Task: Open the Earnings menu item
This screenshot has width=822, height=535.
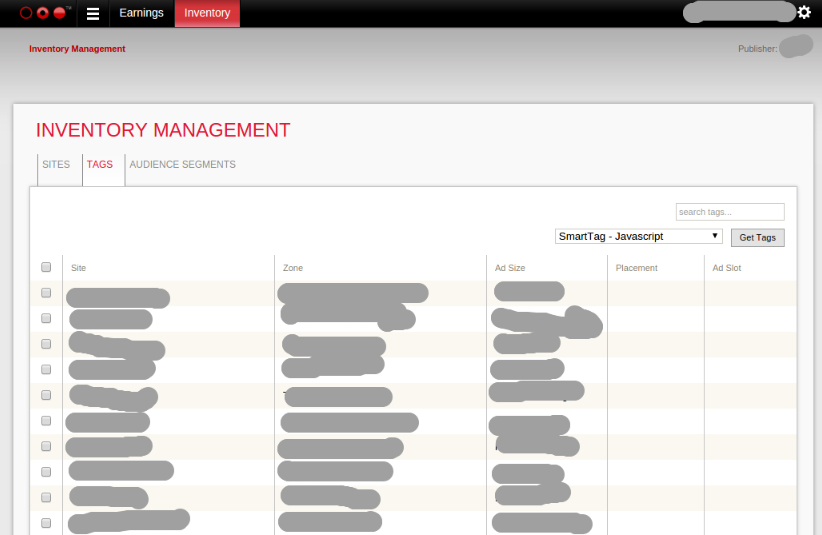Action: coord(141,13)
